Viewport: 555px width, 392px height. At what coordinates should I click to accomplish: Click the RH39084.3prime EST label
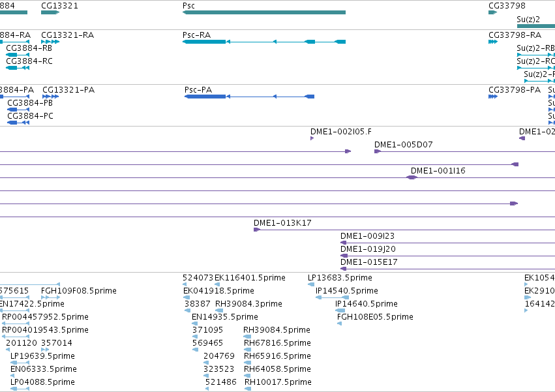click(249, 304)
